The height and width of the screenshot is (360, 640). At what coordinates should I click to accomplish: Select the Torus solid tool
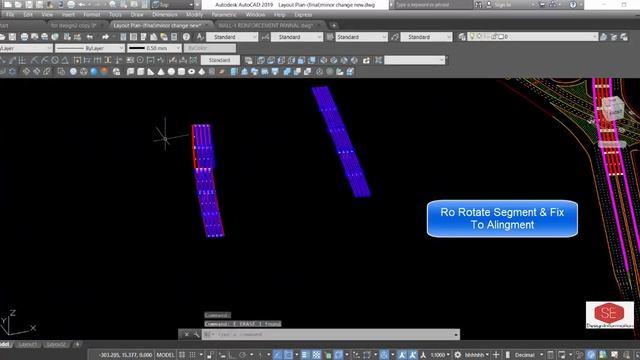click(191, 71)
